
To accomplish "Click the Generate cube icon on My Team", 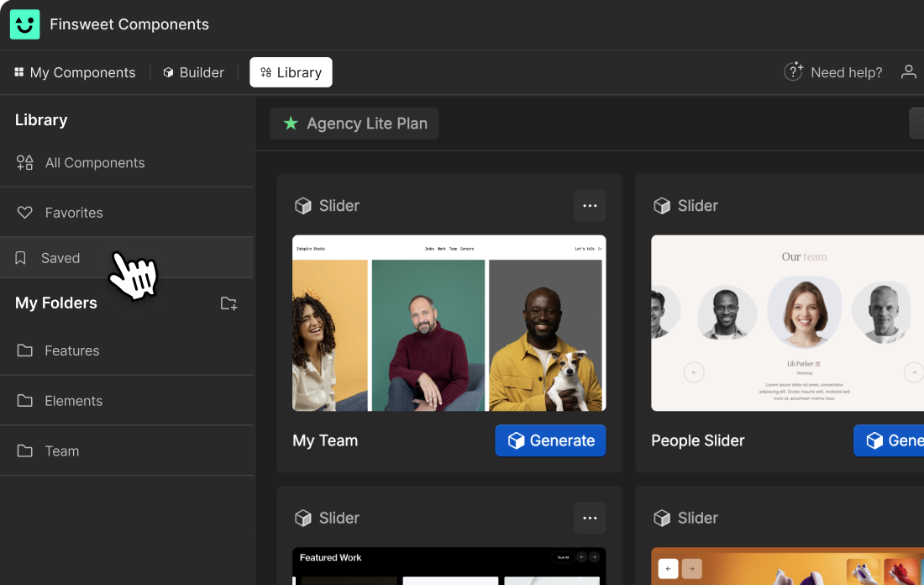I will pos(517,440).
